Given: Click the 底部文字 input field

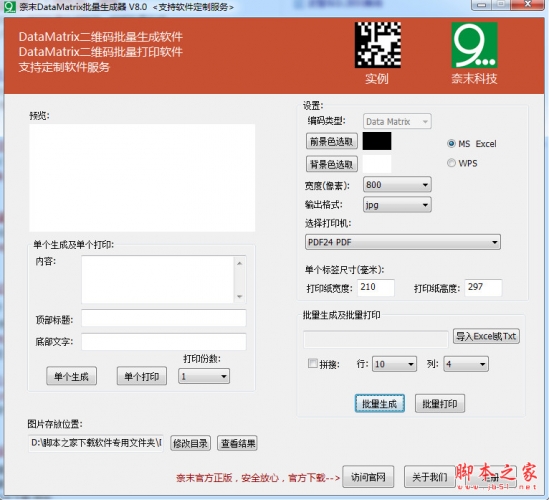Looking at the screenshot, I should point(164,342).
